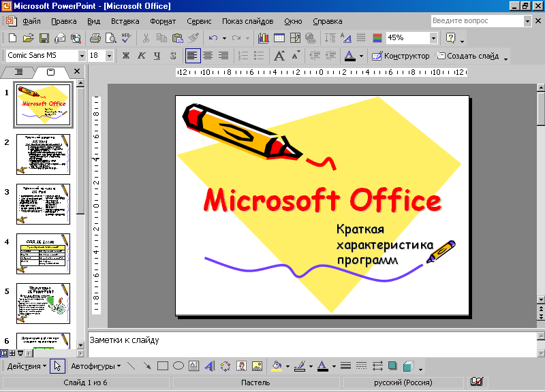This screenshot has width=545, height=392.
Task: Toggle Underline formatting (Ч)
Action: 157,56
